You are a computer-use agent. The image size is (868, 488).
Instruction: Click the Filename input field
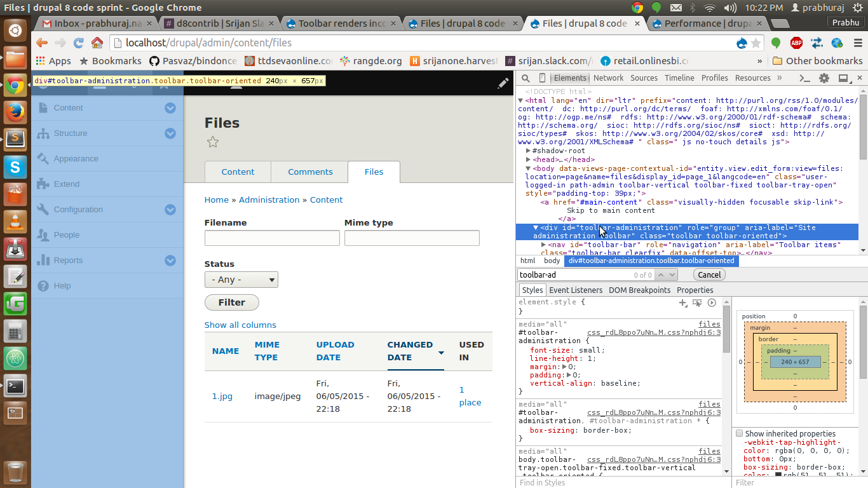click(272, 238)
